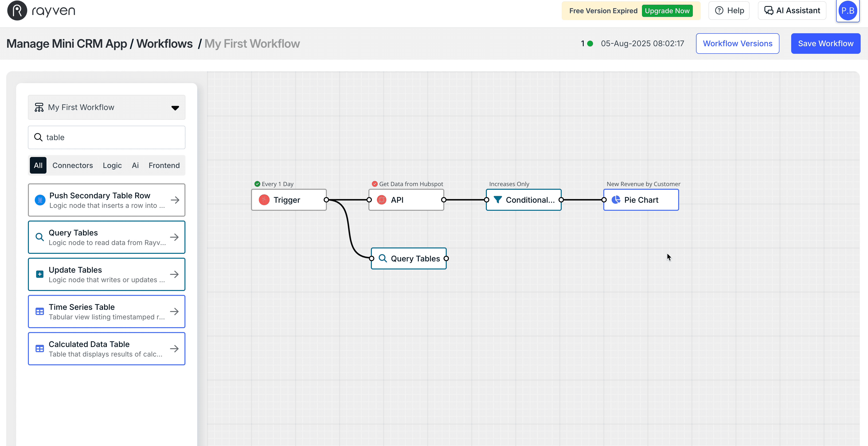Select the All filter tab
Screen dimensions: 868x446
click(38, 165)
